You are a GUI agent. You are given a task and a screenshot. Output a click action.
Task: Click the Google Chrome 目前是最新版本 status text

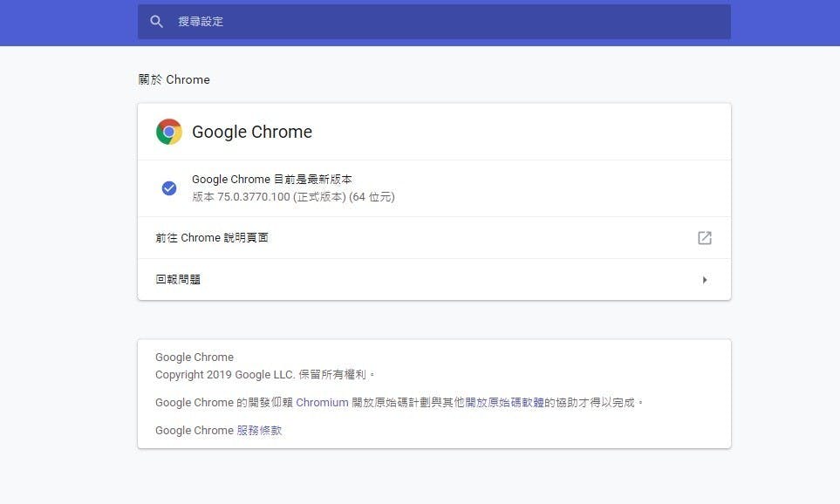pyautogui.click(x=272, y=180)
